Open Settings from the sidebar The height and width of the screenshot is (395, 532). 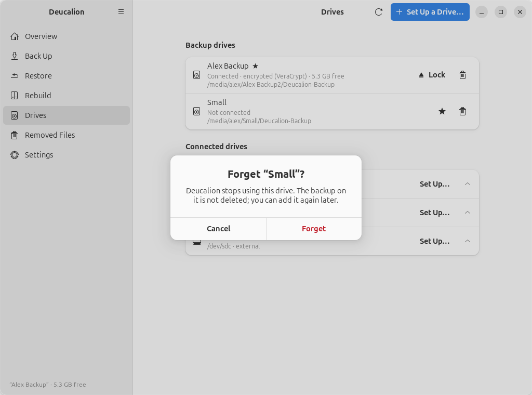tap(66, 155)
